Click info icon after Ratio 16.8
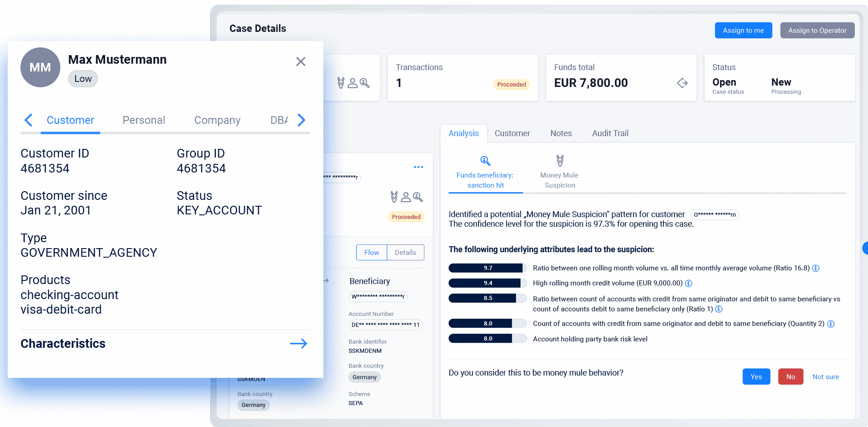Image resolution: width=868 pixels, height=427 pixels. [816, 269]
